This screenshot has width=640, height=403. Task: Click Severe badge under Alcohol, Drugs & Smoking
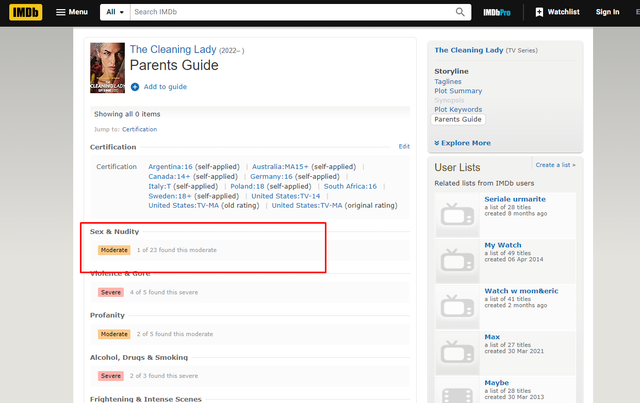(x=111, y=376)
